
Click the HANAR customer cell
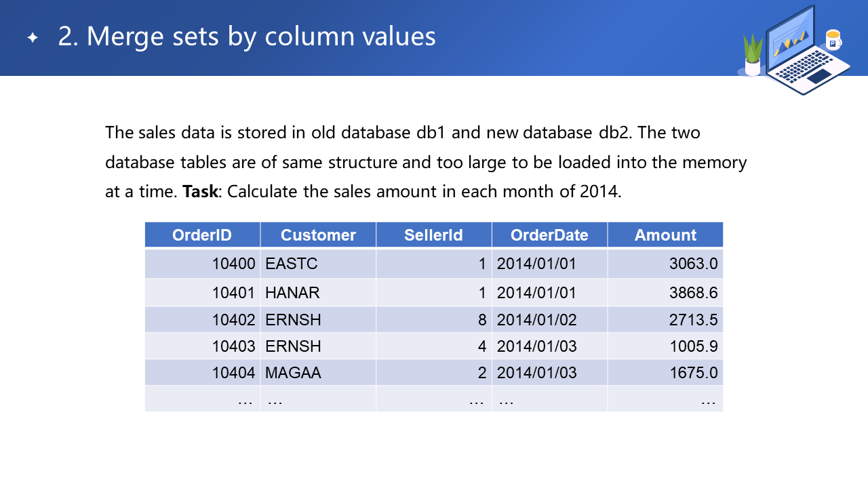[292, 293]
